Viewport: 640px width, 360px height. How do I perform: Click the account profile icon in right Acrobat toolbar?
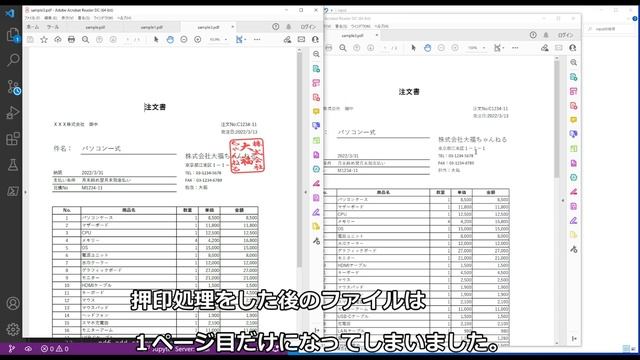click(x=572, y=48)
